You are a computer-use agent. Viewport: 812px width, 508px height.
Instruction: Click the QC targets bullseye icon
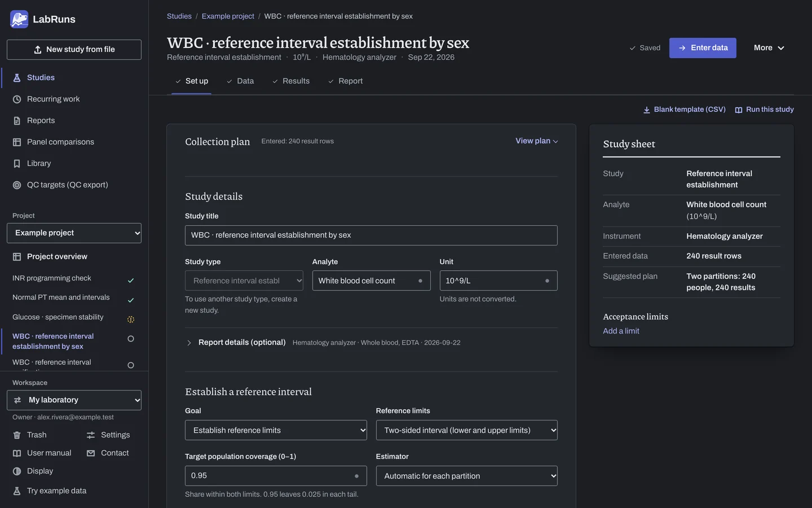(17, 185)
